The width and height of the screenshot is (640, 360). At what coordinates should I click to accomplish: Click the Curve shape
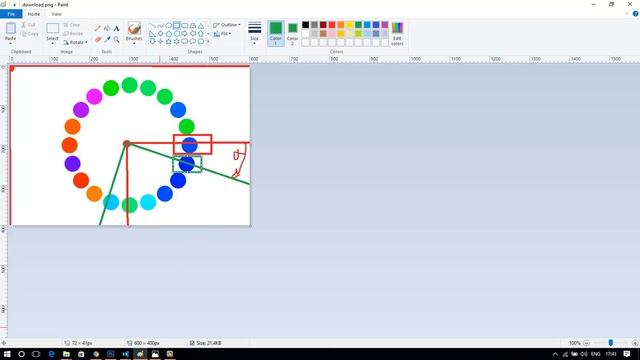click(160, 25)
